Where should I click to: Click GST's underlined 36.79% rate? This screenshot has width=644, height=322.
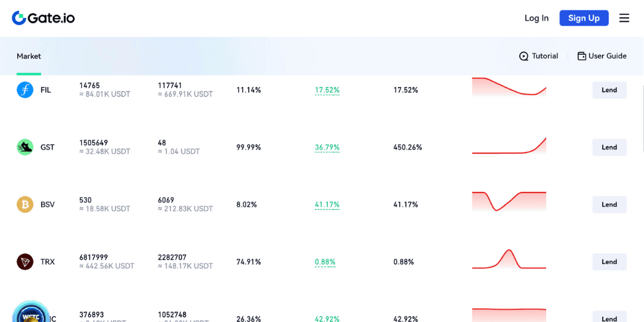[327, 147]
